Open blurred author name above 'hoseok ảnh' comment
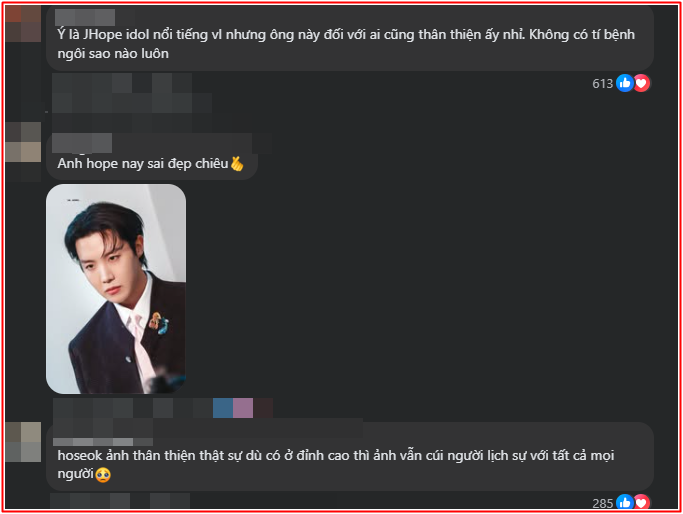The width and height of the screenshot is (683, 514). 103,442
